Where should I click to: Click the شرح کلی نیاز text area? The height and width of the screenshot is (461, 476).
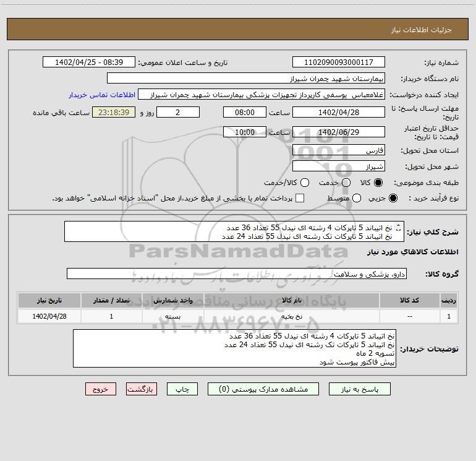click(x=234, y=231)
